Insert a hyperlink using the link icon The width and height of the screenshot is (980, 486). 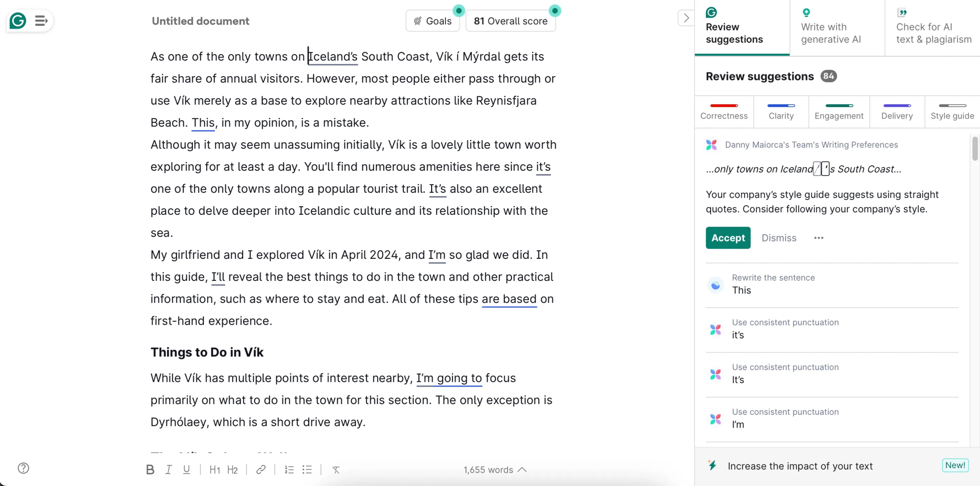pos(261,469)
